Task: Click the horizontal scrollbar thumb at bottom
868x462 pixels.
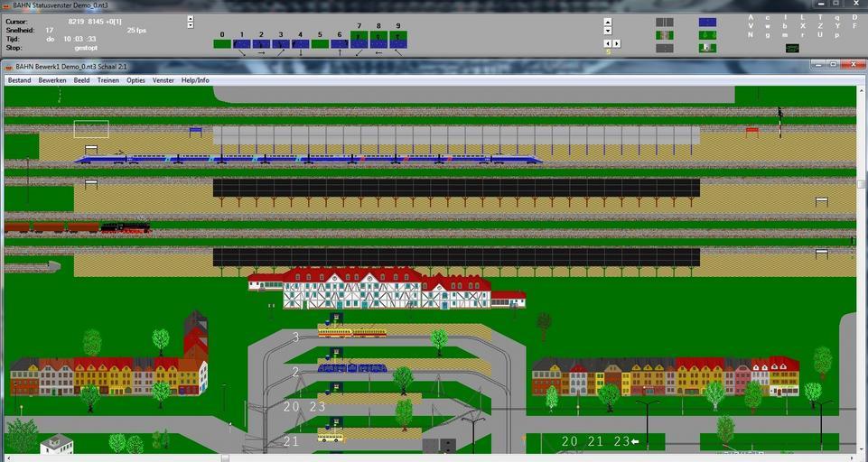Action: click(225, 457)
